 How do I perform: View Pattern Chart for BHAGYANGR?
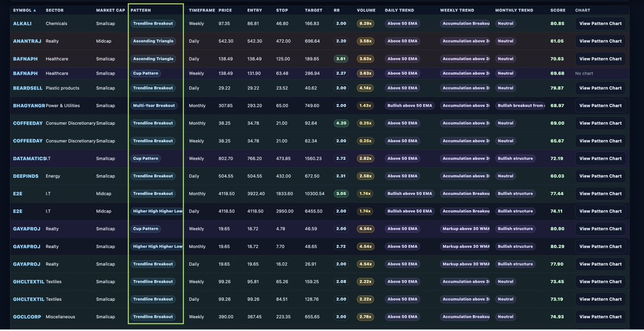600,106
